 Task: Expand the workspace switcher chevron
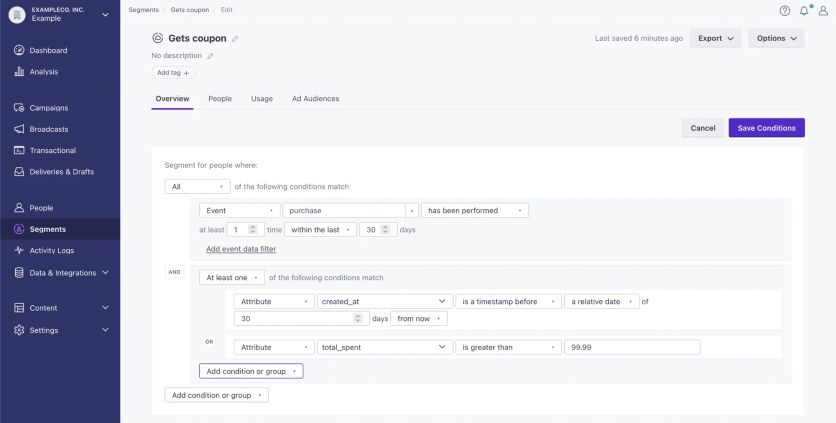click(105, 14)
